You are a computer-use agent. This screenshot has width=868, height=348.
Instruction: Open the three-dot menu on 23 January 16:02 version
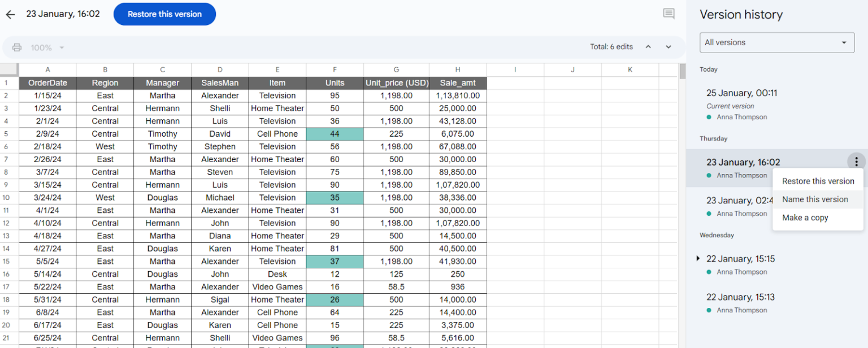point(856,162)
